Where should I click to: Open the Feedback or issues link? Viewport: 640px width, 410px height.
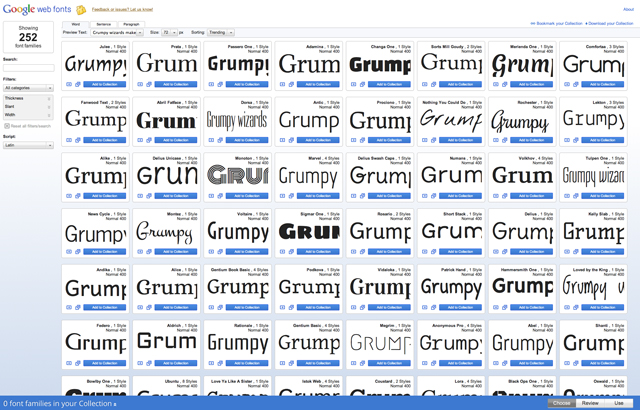[122, 9]
